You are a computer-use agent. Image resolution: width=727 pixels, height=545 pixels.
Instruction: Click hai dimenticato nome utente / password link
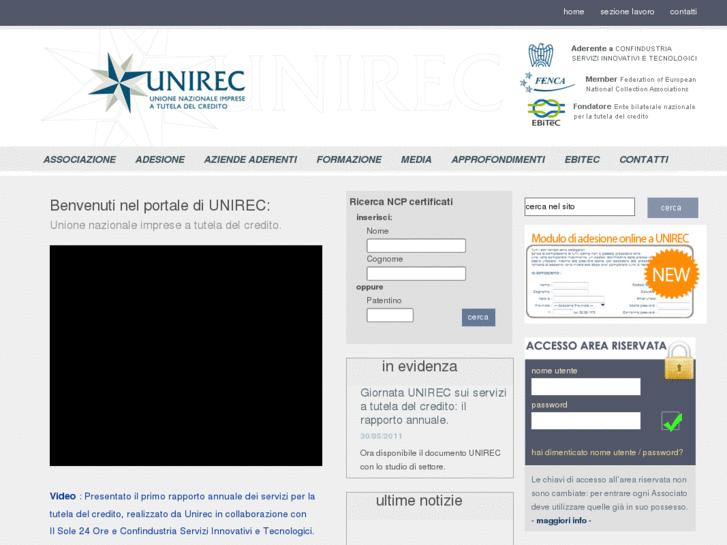607,452
